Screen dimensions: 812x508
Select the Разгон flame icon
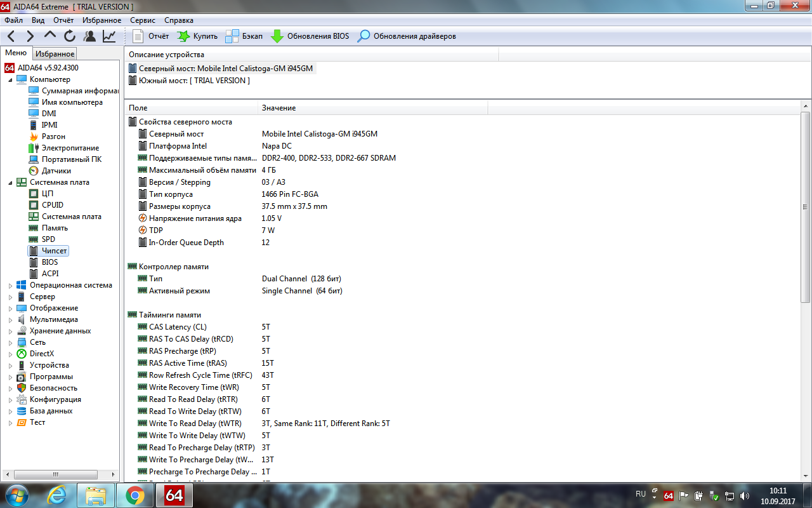pos(34,137)
